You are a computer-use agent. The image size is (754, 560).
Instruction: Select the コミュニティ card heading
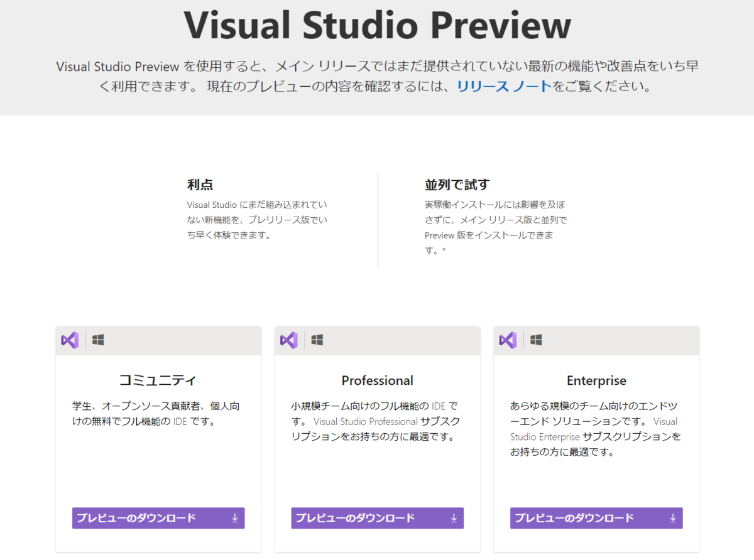(158, 380)
